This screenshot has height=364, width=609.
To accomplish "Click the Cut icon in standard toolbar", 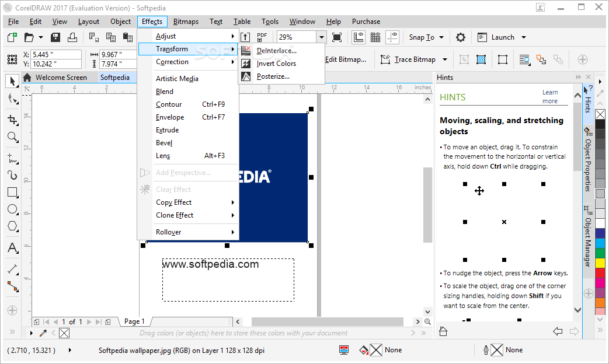I will 93,37.
